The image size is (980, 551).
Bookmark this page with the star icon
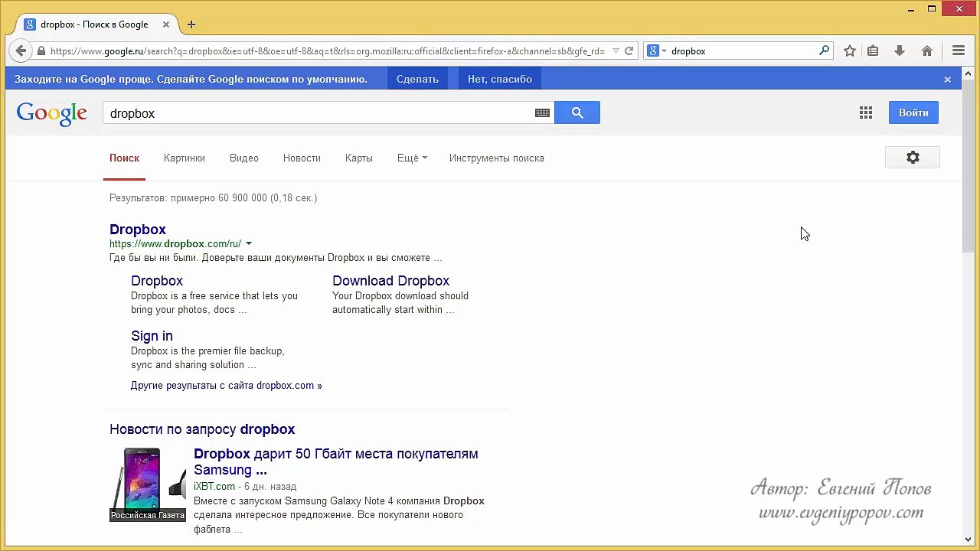pyautogui.click(x=850, y=51)
